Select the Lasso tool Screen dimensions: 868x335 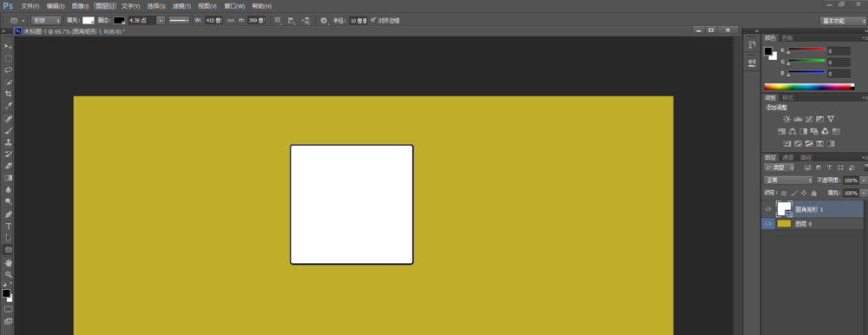click(9, 69)
